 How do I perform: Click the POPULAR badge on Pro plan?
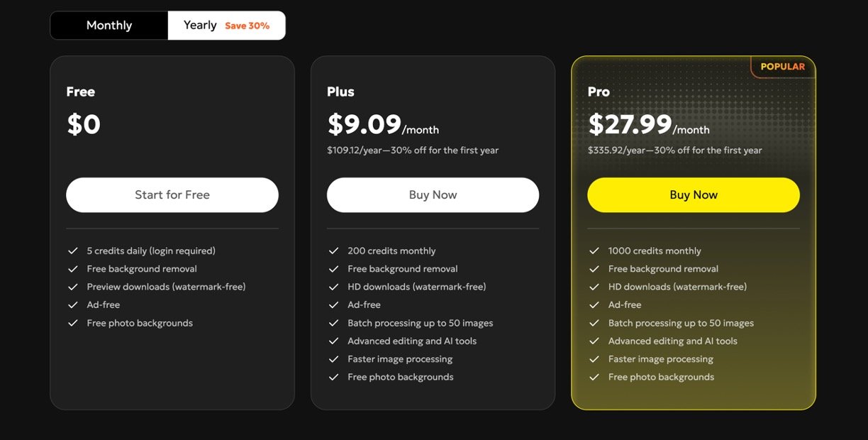pyautogui.click(x=782, y=67)
